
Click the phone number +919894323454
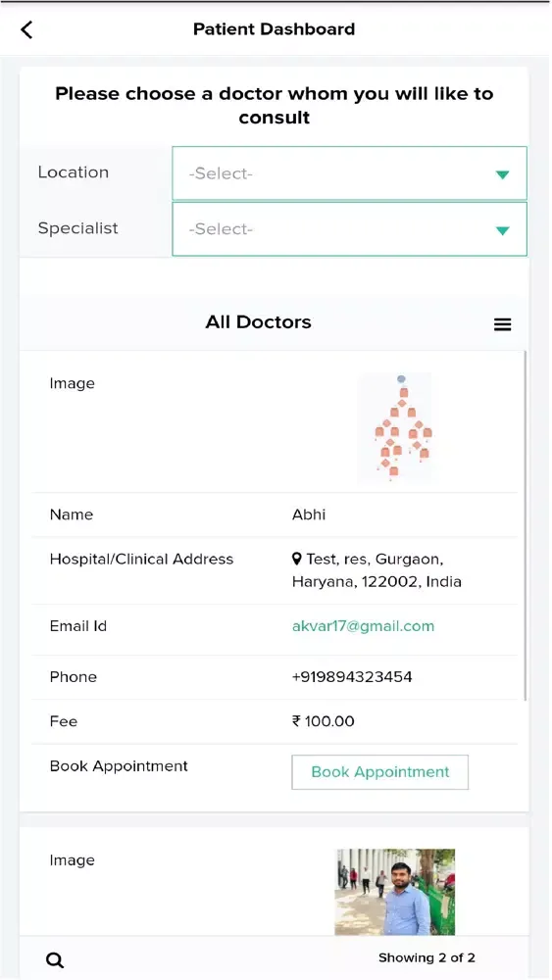352,677
